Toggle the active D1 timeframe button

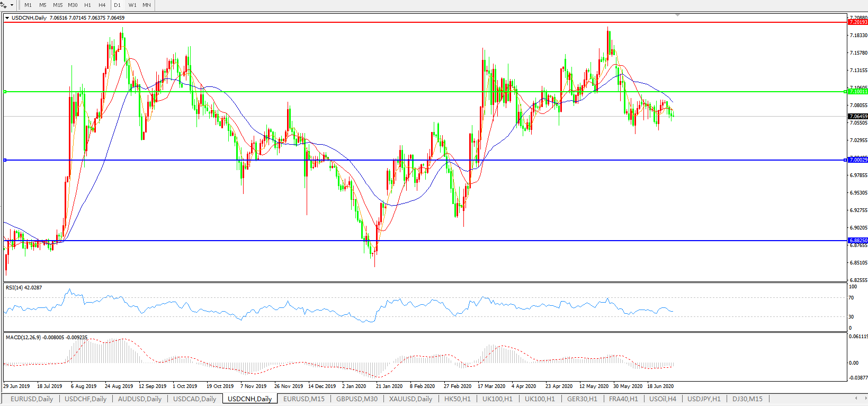pyautogui.click(x=118, y=5)
